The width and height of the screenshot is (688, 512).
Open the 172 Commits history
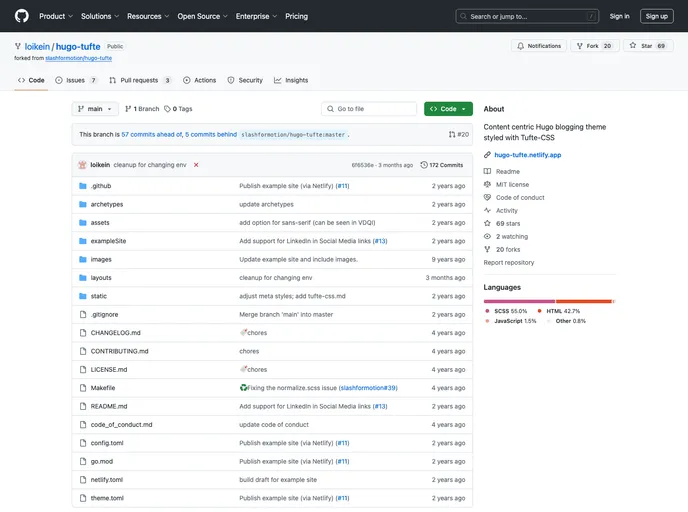pos(442,164)
